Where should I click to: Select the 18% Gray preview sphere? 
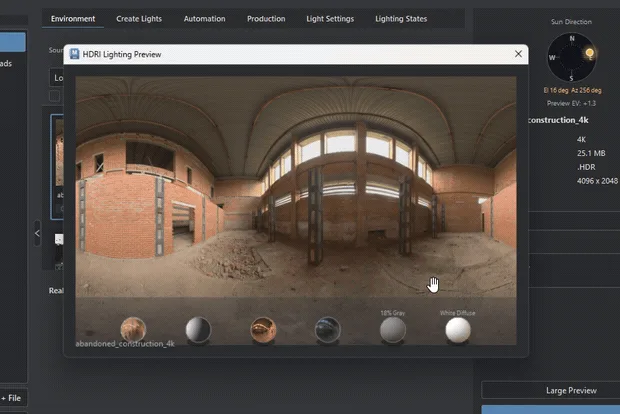(393, 329)
